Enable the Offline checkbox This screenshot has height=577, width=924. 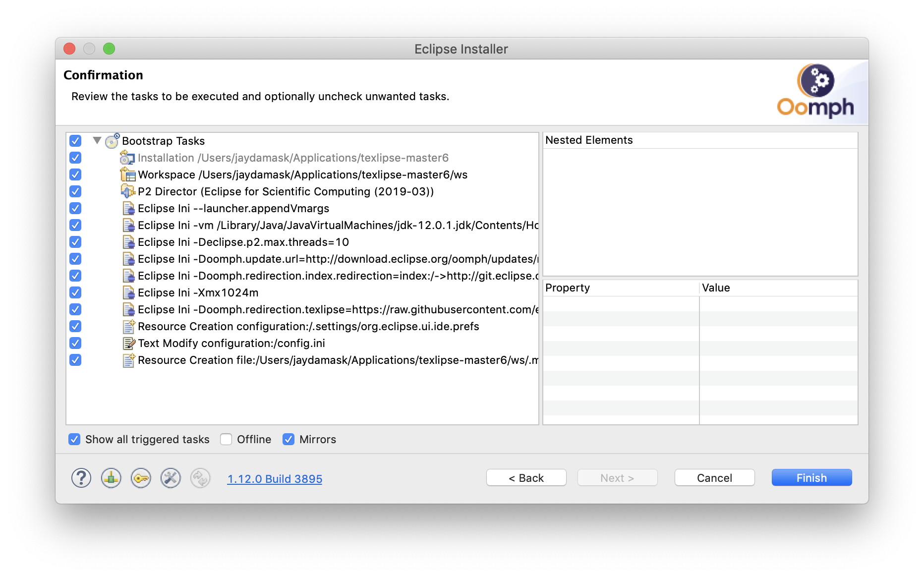(x=226, y=439)
